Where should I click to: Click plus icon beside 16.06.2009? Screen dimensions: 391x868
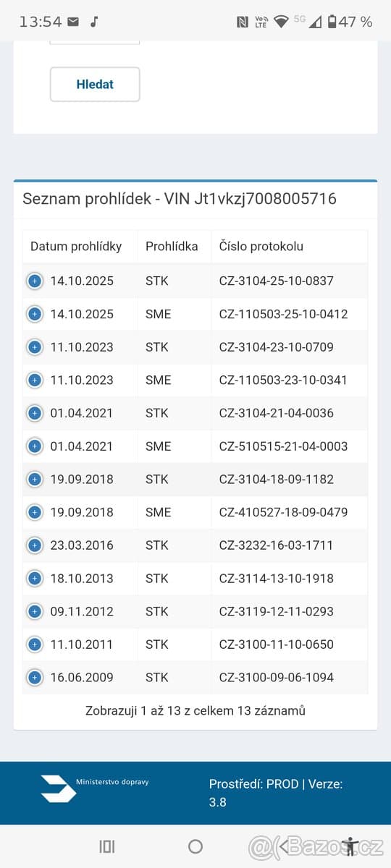pyautogui.click(x=34, y=678)
